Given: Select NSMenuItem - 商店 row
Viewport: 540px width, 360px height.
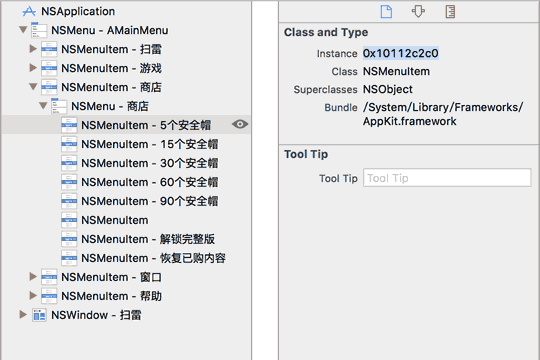Looking at the screenshot, I should pyautogui.click(x=125, y=87).
